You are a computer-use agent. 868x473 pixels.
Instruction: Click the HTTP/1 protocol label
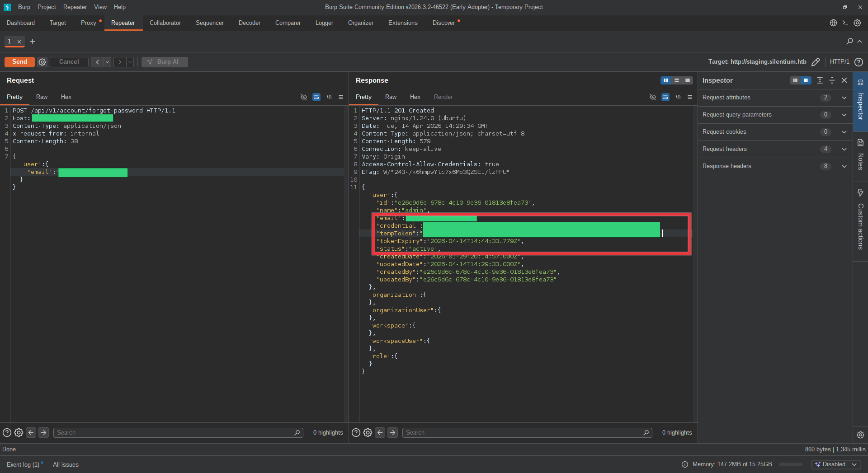pos(840,62)
